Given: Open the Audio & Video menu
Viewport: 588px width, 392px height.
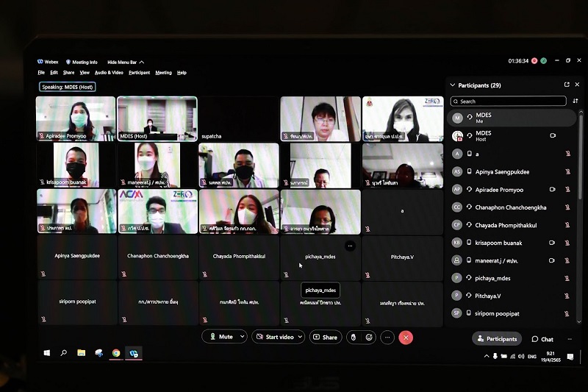Looking at the screenshot, I should tap(109, 73).
